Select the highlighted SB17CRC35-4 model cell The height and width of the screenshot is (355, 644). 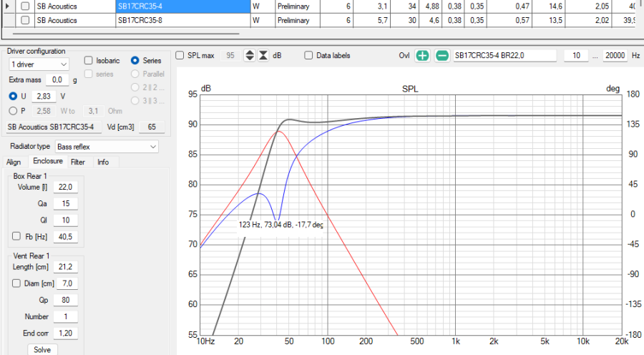(x=182, y=6)
